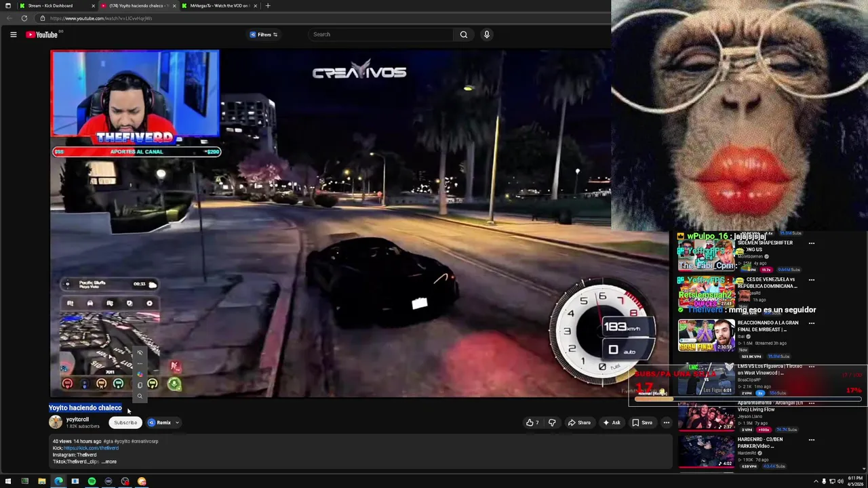Image resolution: width=868 pixels, height=488 pixels.
Task: Open the Living Flow video thumbnail
Action: [706, 416]
